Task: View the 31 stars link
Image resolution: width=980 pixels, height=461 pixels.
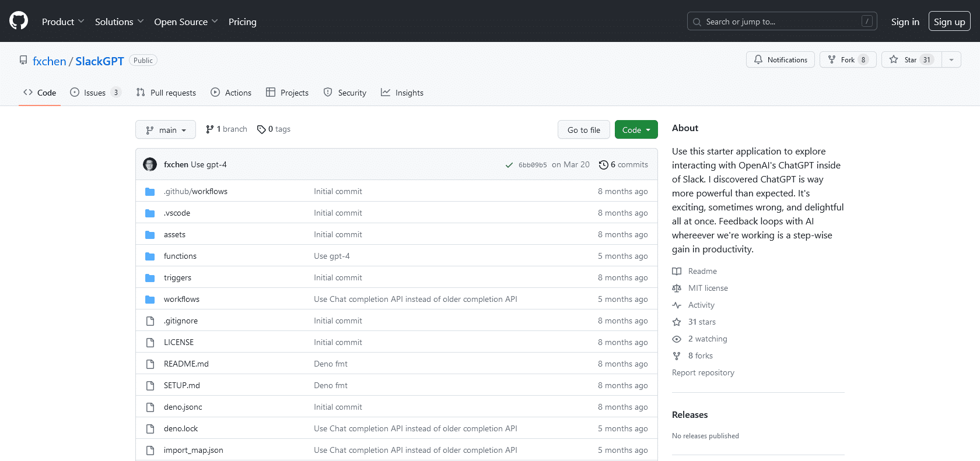Action: pyautogui.click(x=694, y=322)
